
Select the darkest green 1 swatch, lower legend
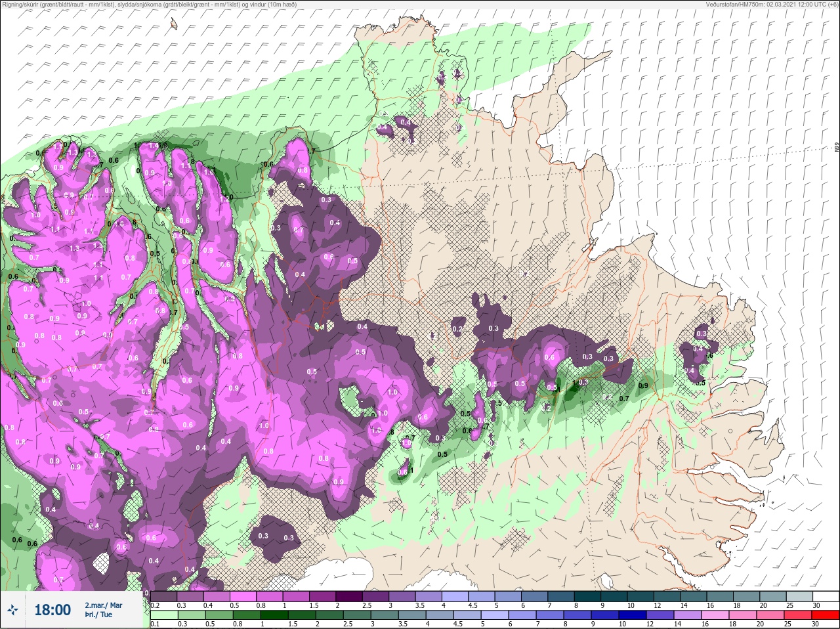[275, 615]
